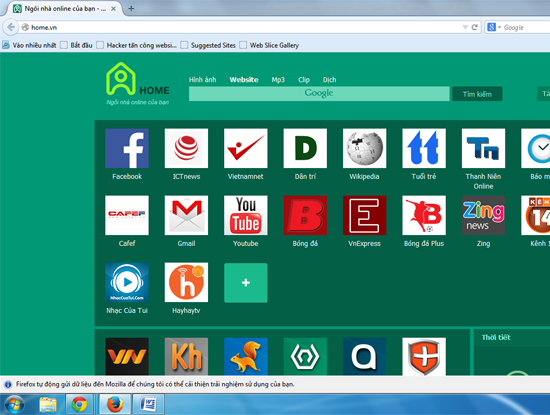Open the Vietnamnet tile

(246, 148)
